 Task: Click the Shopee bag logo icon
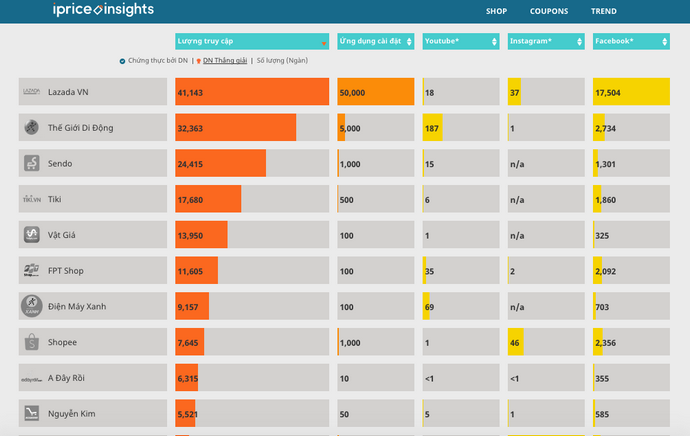click(31, 343)
